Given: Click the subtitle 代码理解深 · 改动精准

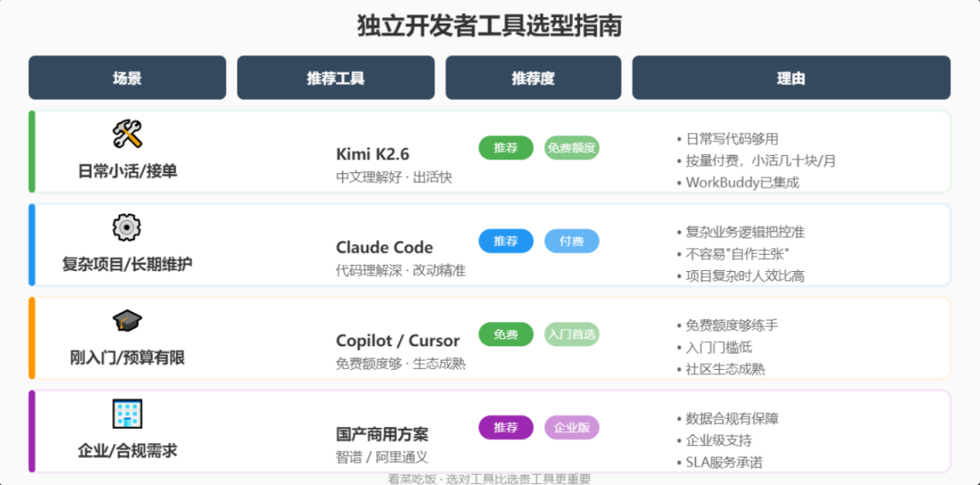Looking at the screenshot, I should pyautogui.click(x=401, y=271).
